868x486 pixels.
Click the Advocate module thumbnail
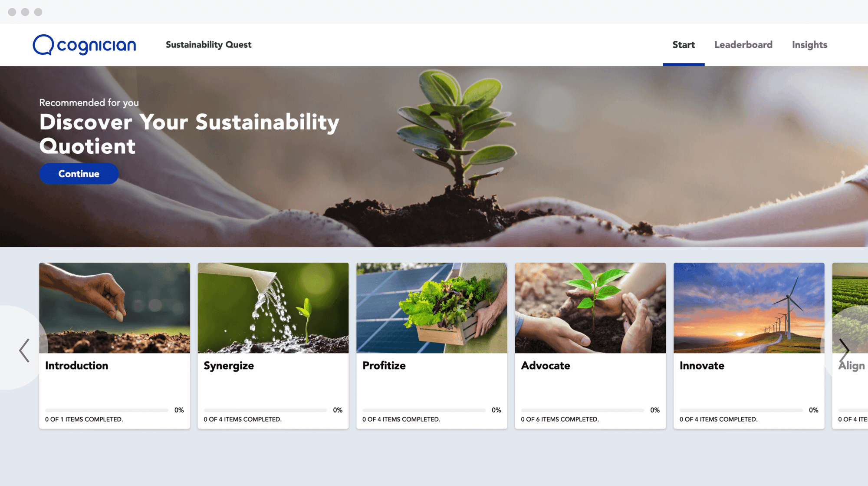coord(590,307)
